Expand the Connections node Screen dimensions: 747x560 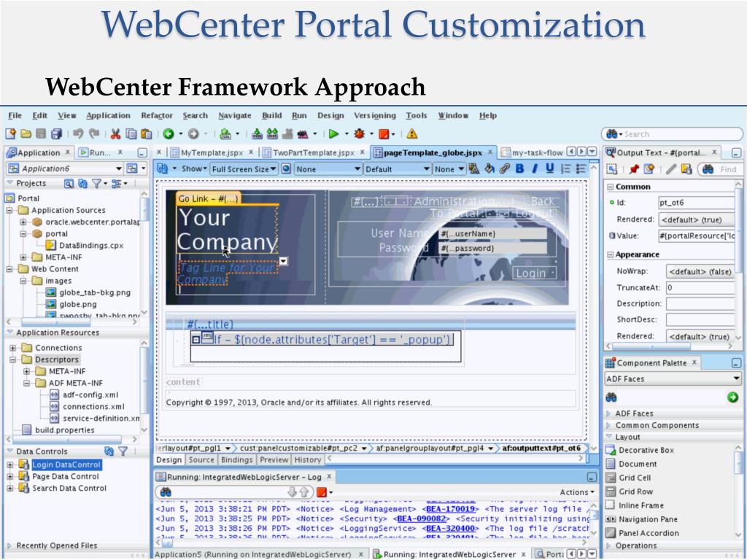click(x=13, y=348)
